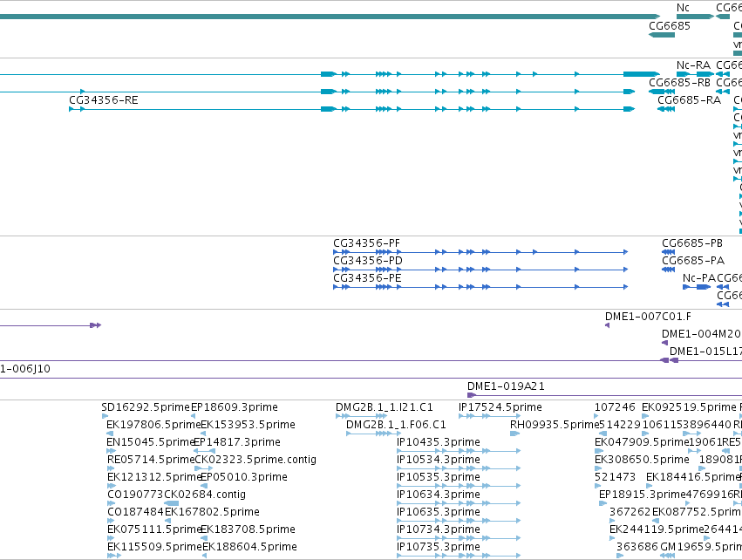Select the EK308650.5prime EST label
The image size is (742, 560).
point(642,460)
